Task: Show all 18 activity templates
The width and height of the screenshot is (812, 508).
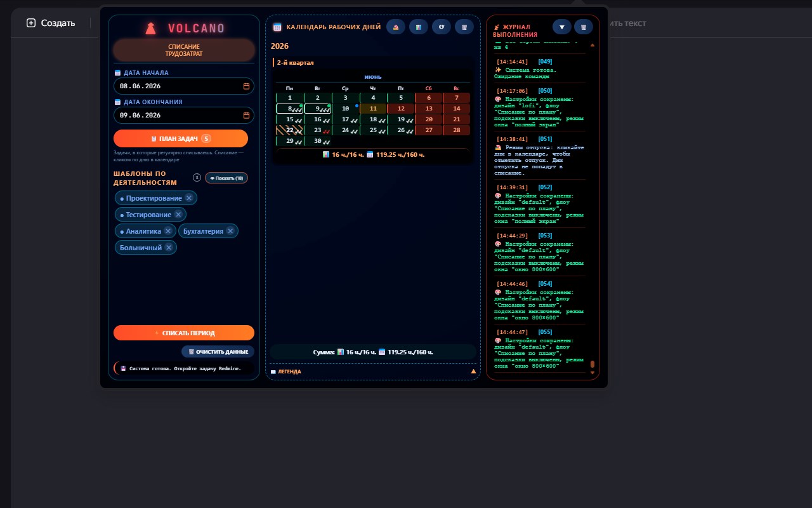Action: click(226, 178)
